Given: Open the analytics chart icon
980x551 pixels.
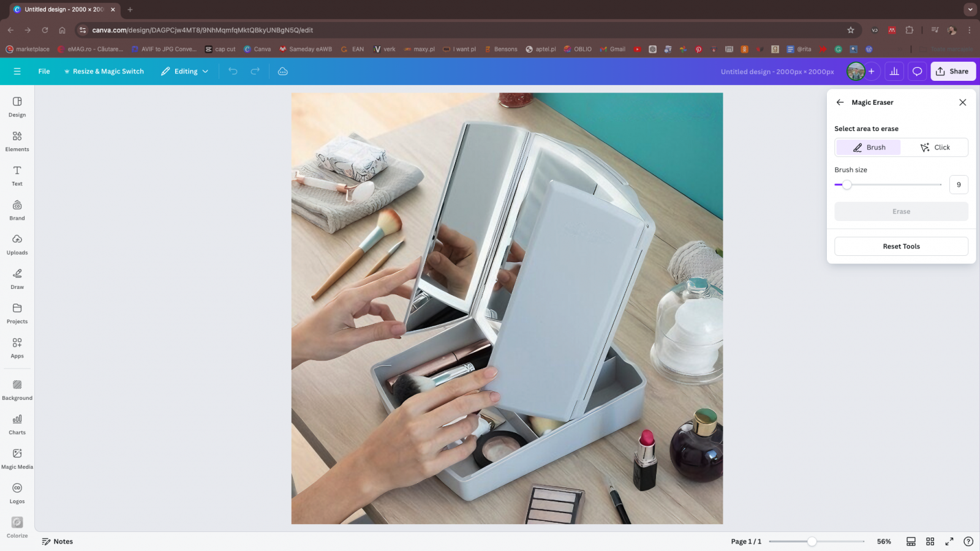Looking at the screenshot, I should tap(894, 71).
